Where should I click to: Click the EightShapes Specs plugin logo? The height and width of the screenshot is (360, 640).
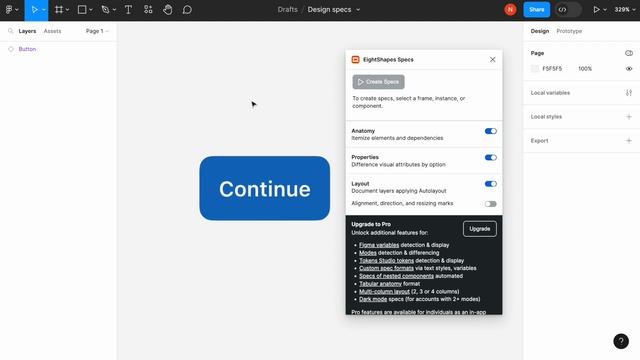[356, 60]
